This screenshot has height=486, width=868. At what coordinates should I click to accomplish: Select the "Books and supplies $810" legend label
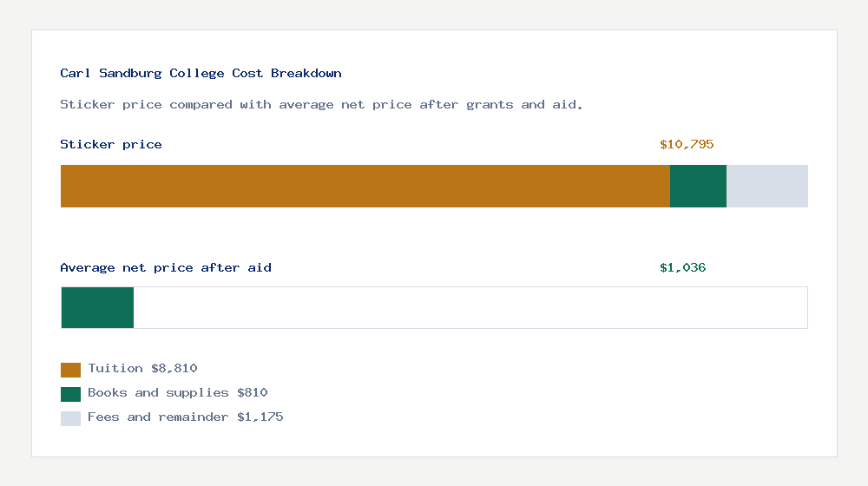click(177, 393)
